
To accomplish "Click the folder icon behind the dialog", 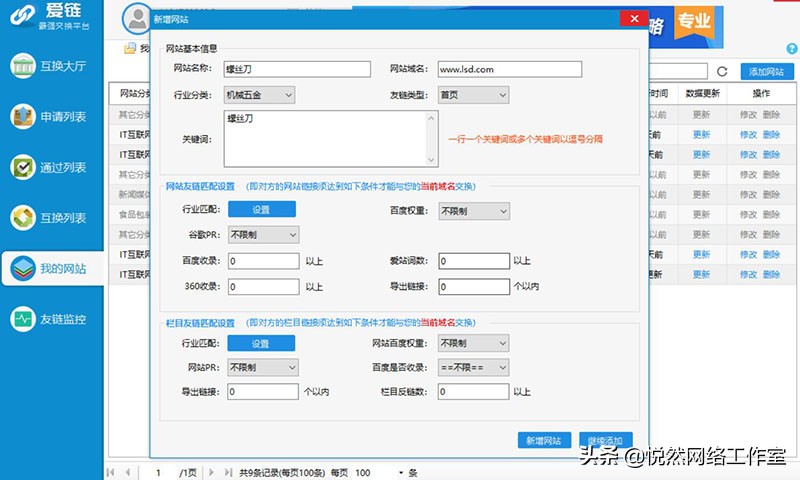I will coord(130,48).
